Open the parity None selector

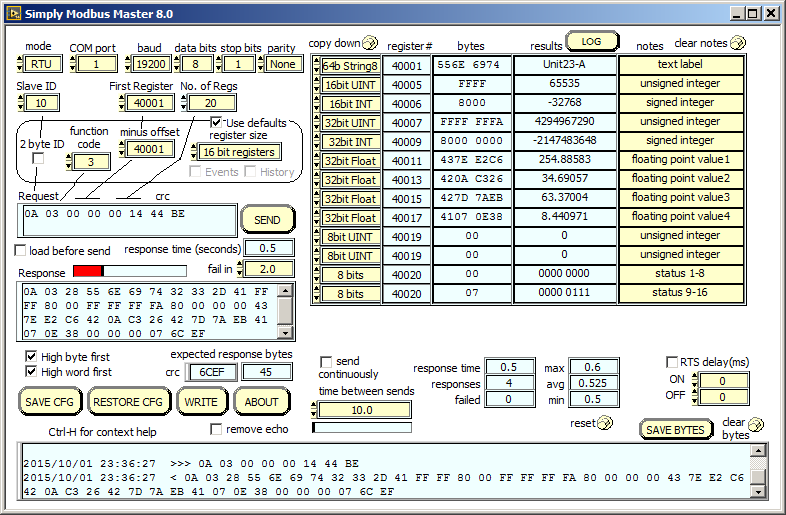pos(283,64)
